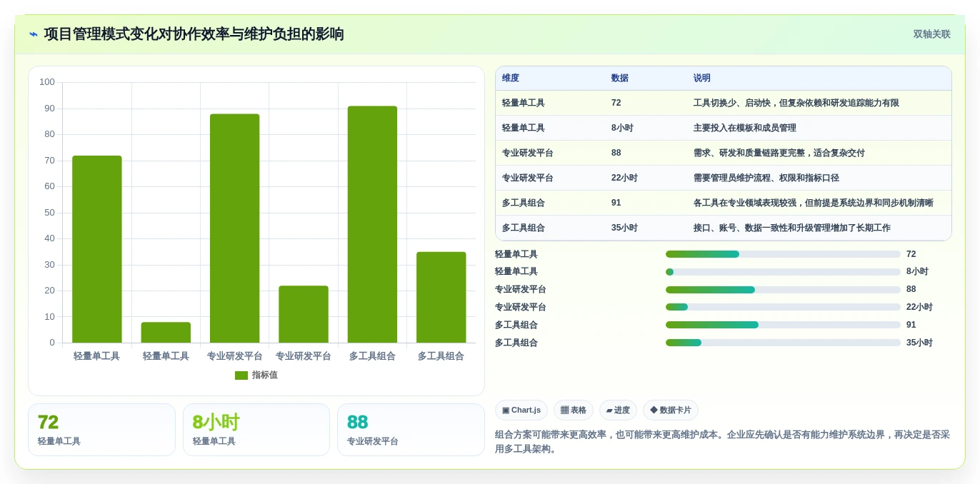Click the green legend swatch for 指标值
This screenshot has width=980, height=484.
241,375
